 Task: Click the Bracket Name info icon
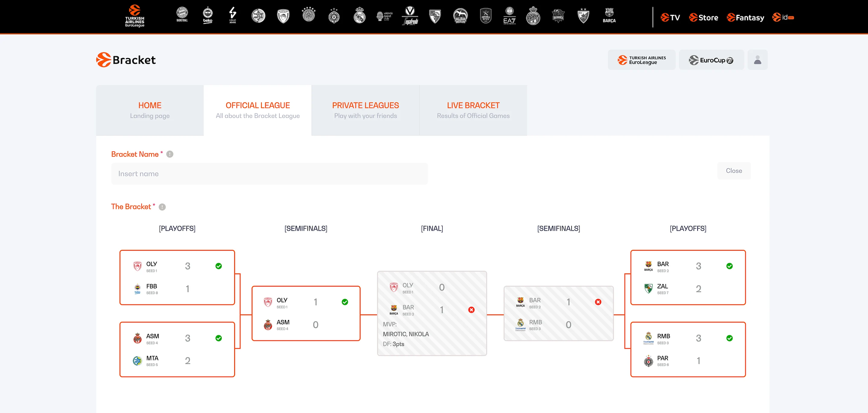(x=170, y=154)
